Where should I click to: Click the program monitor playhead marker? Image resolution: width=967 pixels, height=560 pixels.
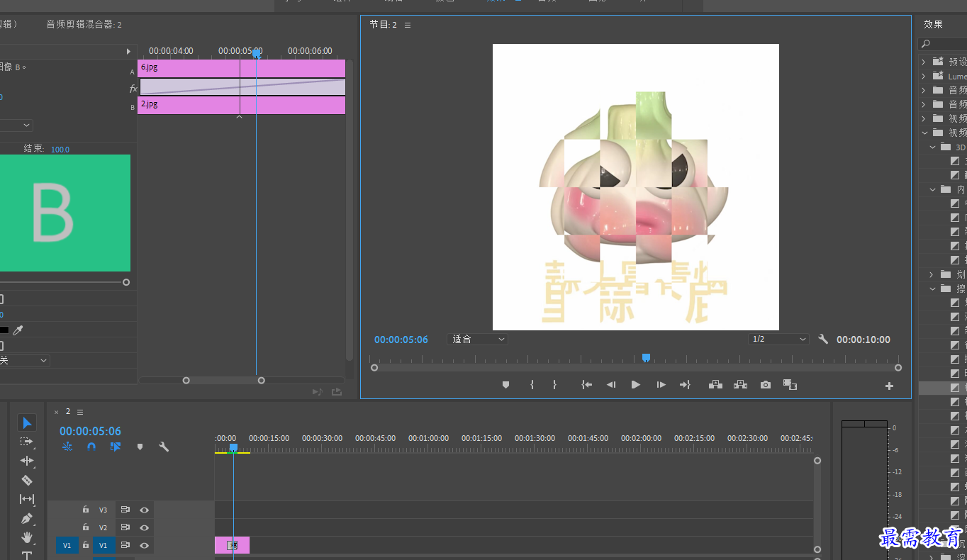click(646, 358)
